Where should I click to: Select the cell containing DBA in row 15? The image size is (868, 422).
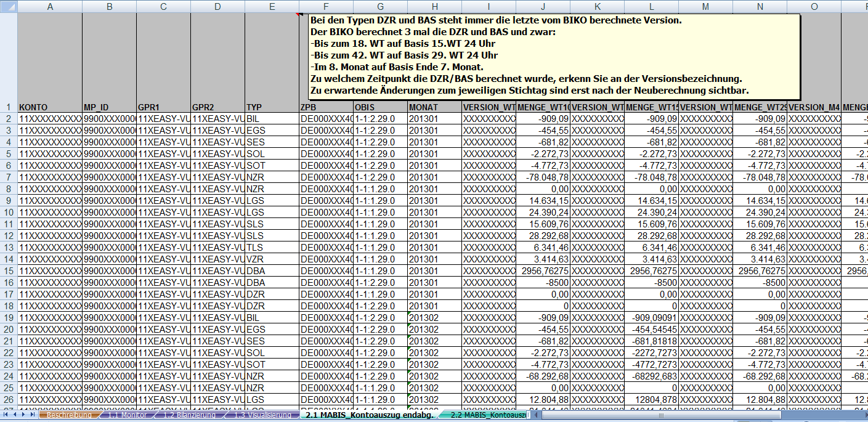(272, 271)
